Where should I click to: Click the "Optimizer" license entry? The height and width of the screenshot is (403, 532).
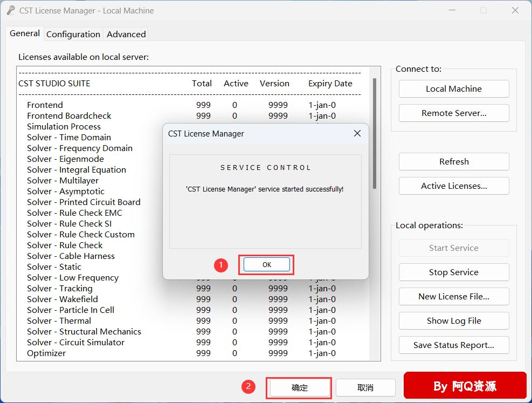46,353
